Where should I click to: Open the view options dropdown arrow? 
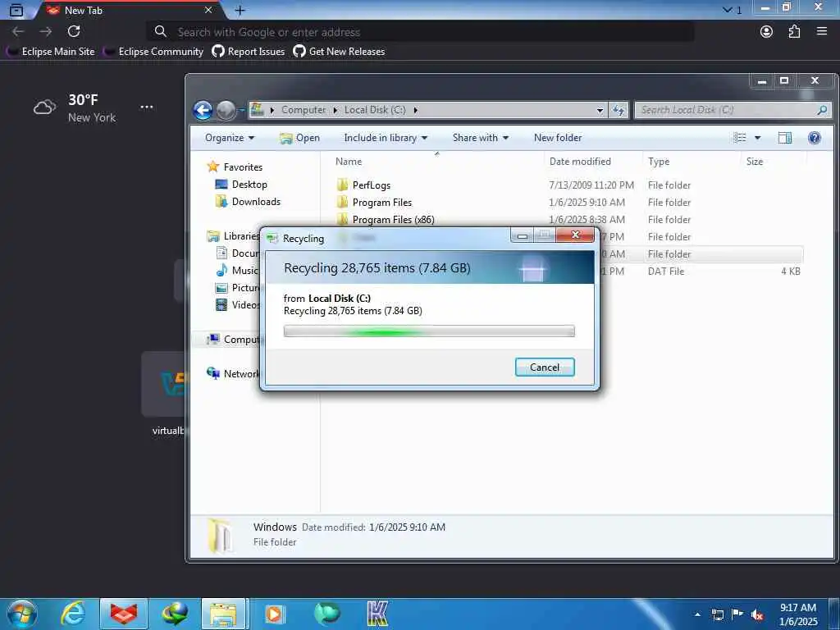click(757, 138)
